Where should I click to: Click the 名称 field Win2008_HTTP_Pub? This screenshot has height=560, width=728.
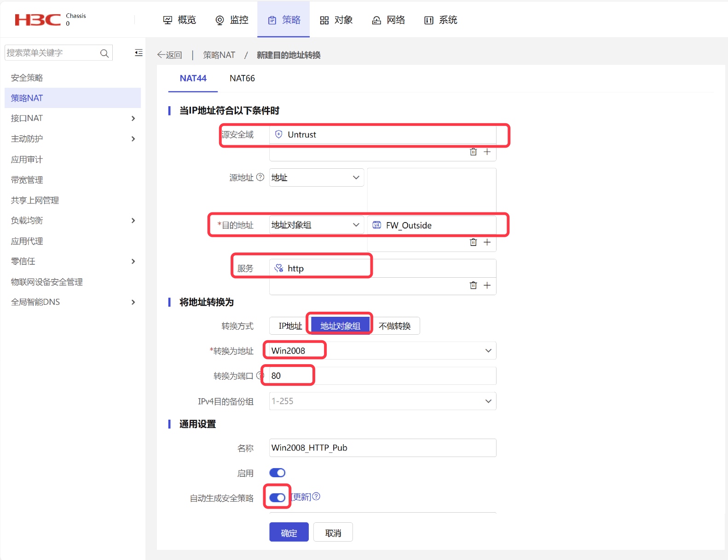tap(382, 448)
